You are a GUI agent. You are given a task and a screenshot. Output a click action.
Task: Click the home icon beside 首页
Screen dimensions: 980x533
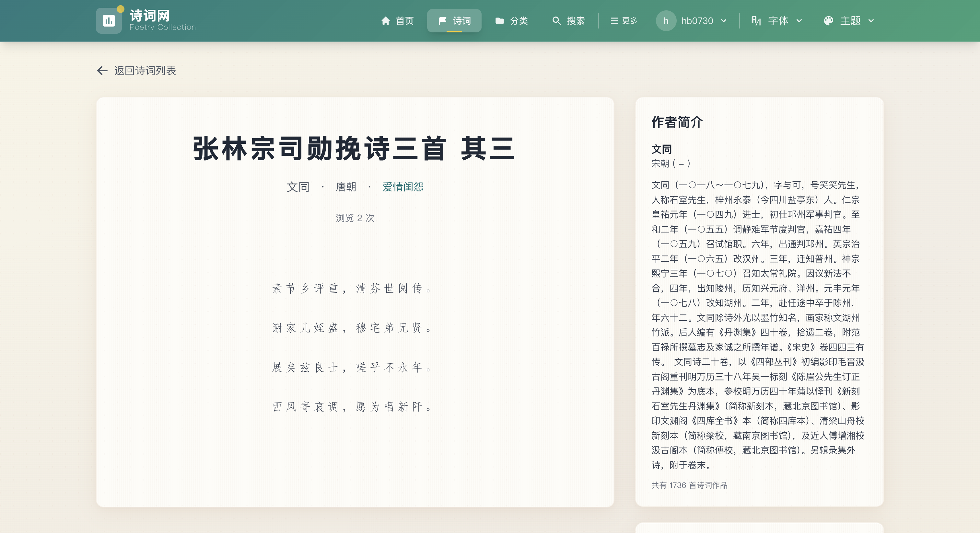[385, 20]
